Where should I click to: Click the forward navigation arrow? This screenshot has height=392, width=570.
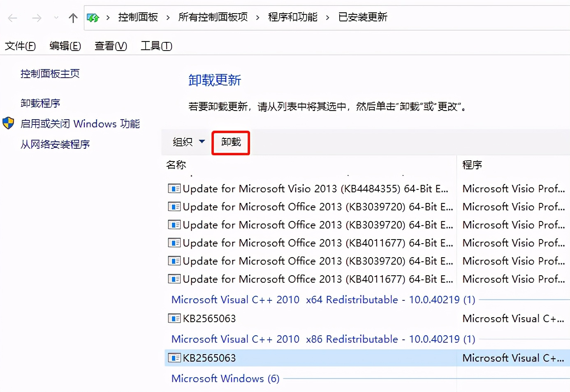point(36,17)
